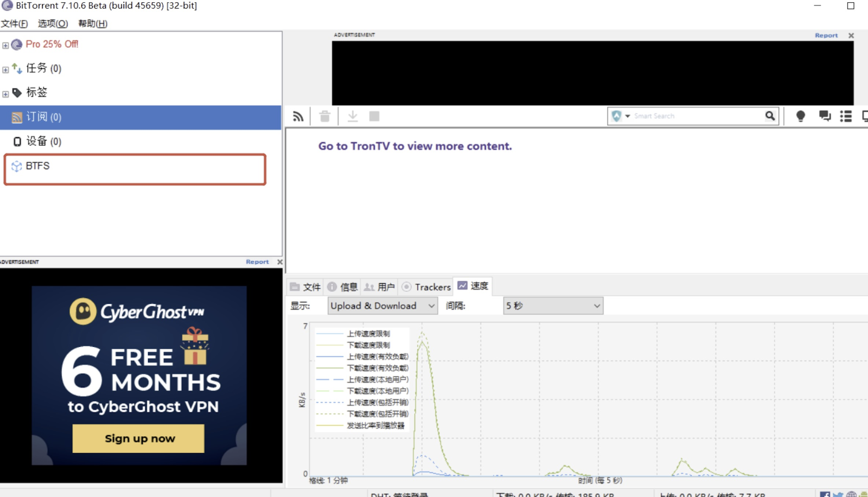
Task: Click legend entry 下载速度(有效负载)
Action: [378, 368]
